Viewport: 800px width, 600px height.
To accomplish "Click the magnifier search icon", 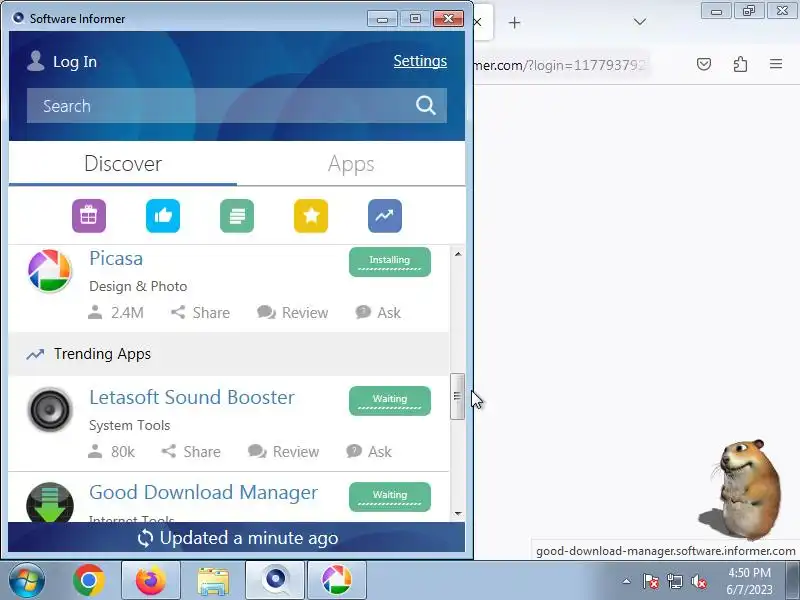I will (426, 106).
